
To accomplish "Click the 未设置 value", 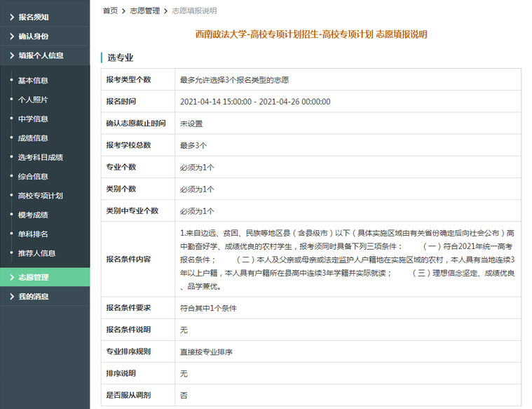I will 191,123.
